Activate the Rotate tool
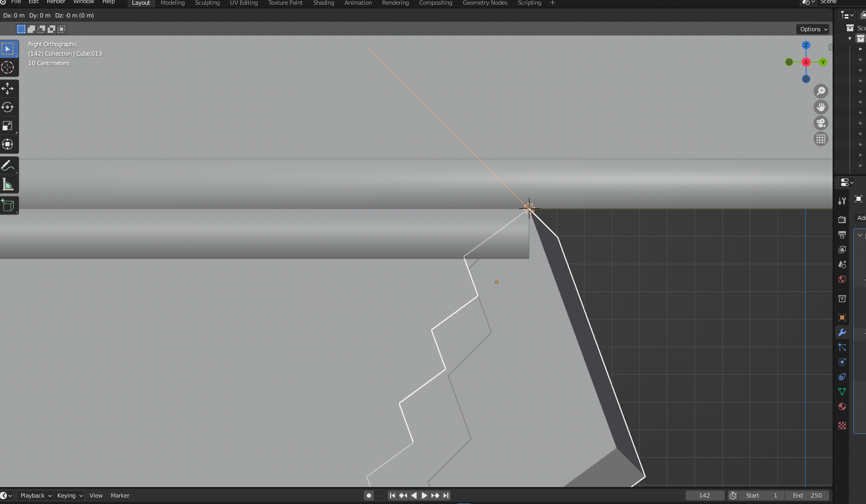This screenshot has height=504, width=866. click(8, 107)
